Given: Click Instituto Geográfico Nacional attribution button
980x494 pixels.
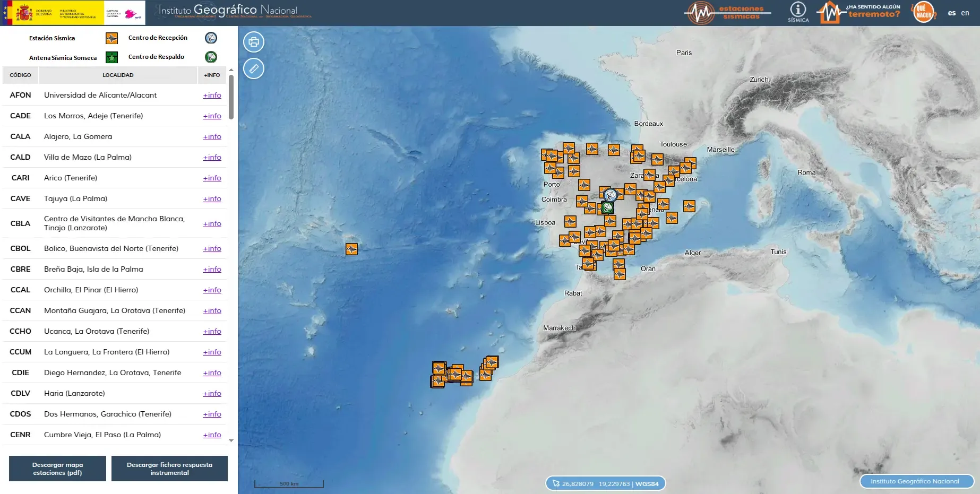Looking at the screenshot, I should [x=916, y=481].
